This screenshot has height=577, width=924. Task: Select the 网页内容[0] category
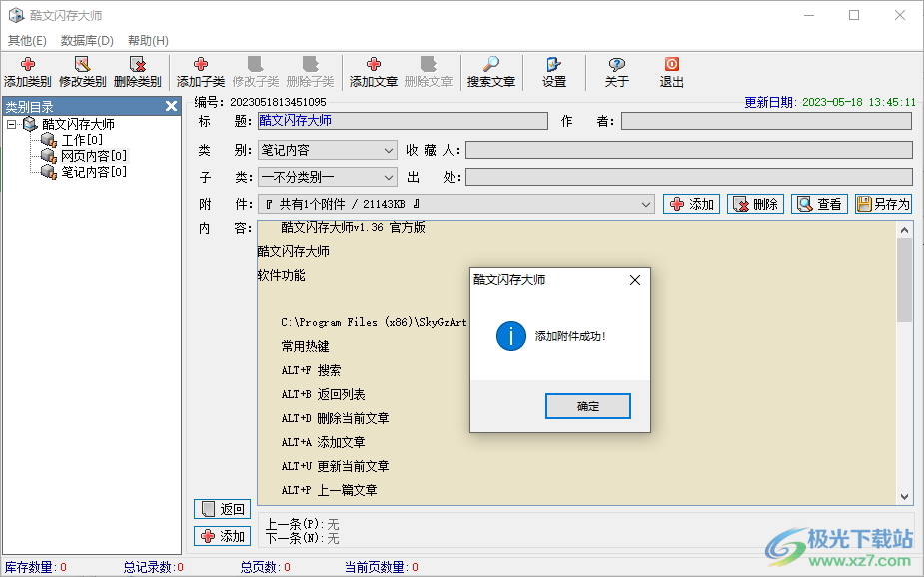point(94,156)
